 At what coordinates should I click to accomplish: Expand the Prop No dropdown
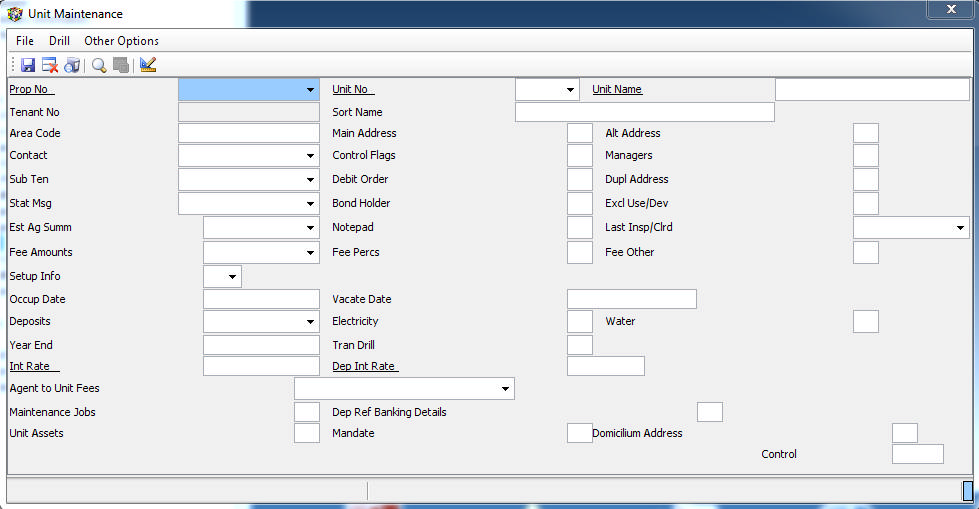click(x=310, y=90)
